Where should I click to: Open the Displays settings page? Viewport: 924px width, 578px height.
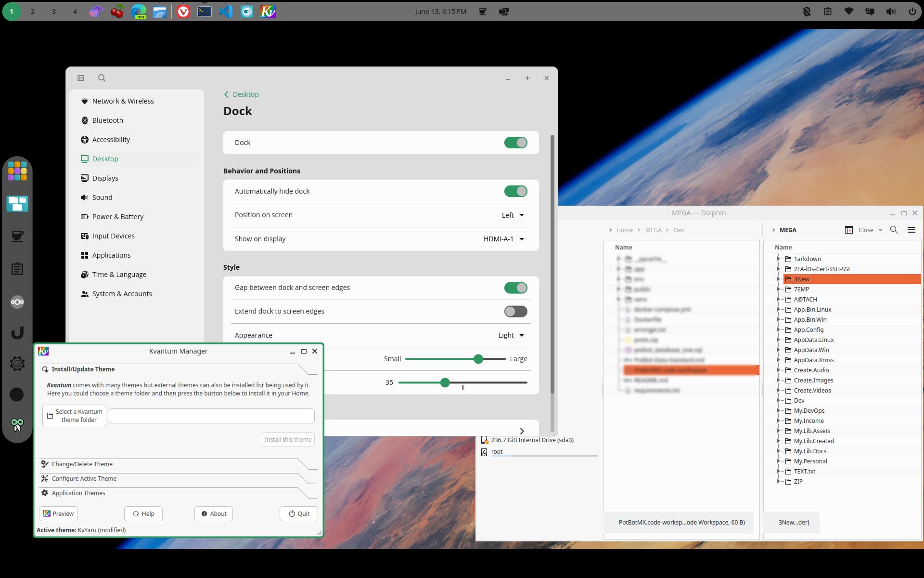[105, 178]
